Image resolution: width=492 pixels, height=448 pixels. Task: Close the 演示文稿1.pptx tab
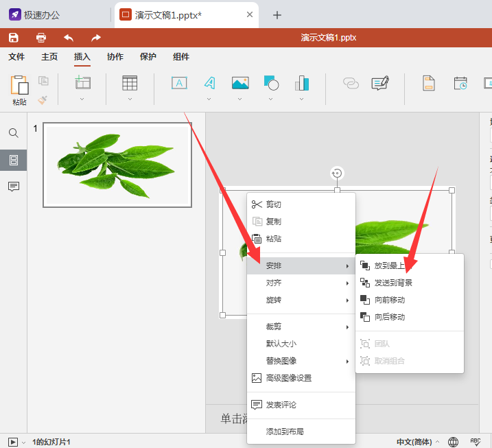(250, 14)
